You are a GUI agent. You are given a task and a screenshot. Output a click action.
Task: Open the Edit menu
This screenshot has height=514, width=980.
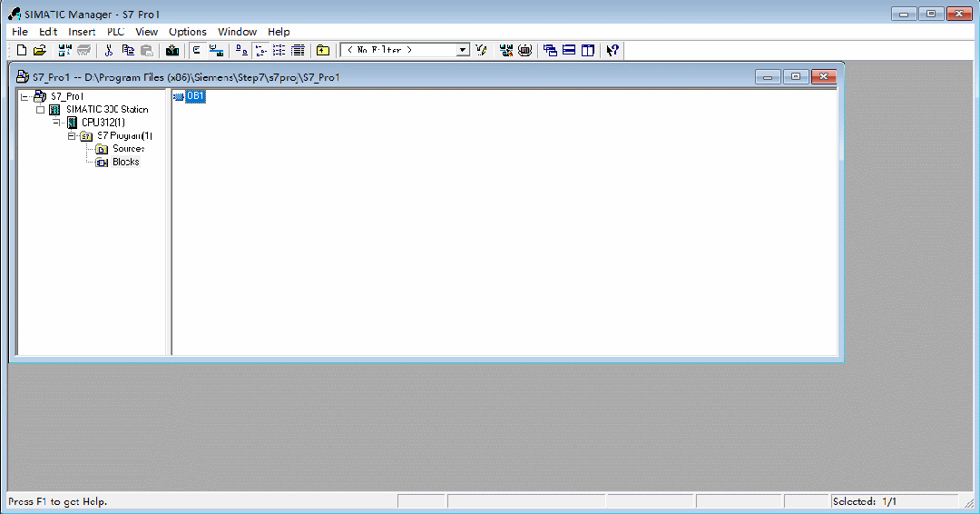pos(48,32)
